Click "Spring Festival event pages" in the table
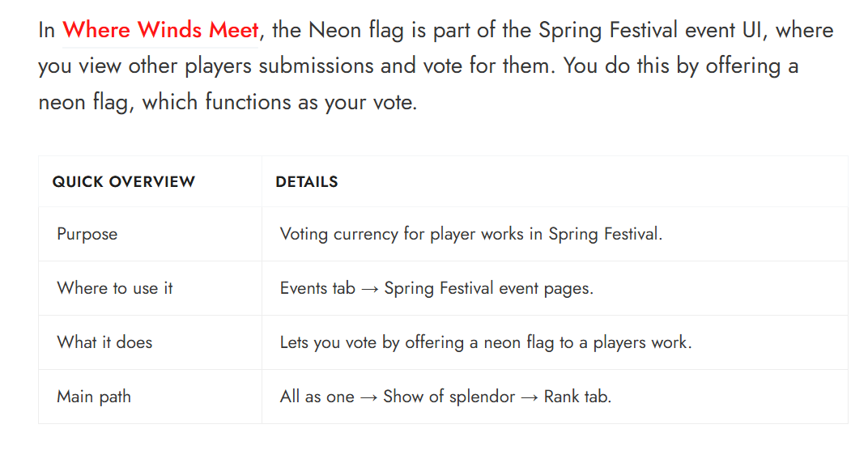868x450 pixels. (487, 289)
